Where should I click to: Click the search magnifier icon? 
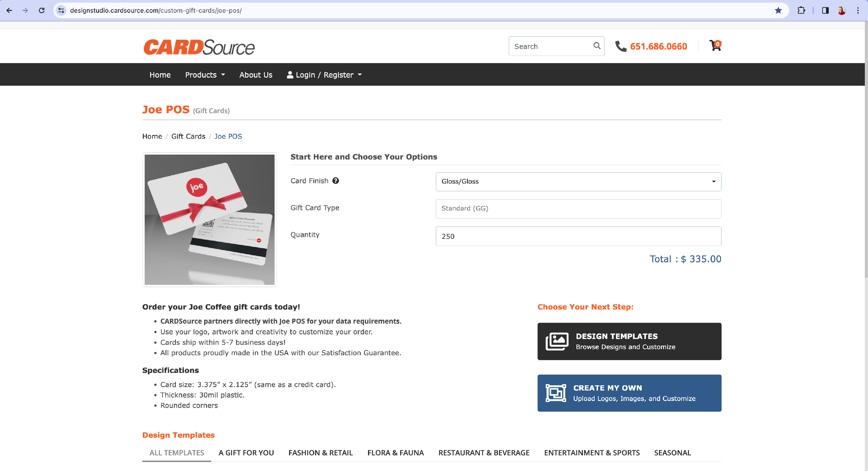tap(597, 46)
